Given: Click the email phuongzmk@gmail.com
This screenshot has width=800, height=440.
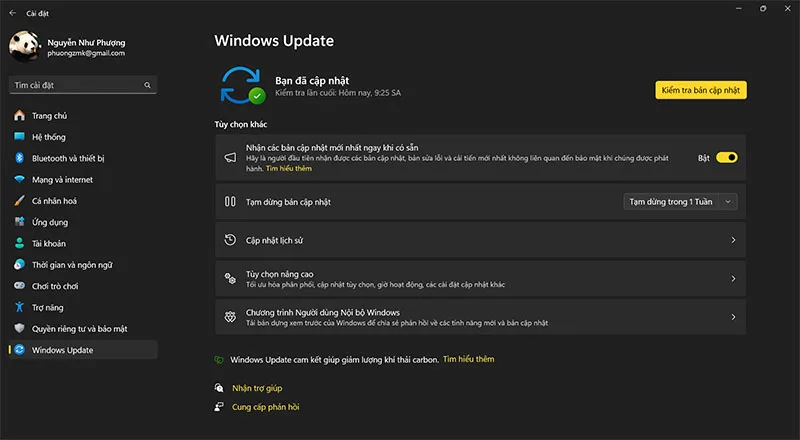Looking at the screenshot, I should pyautogui.click(x=86, y=53).
